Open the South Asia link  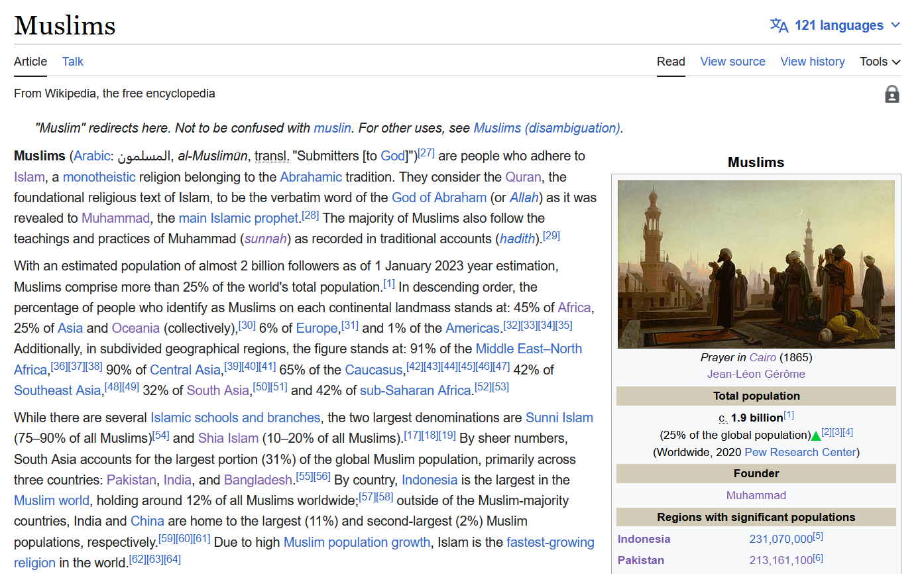click(x=217, y=390)
